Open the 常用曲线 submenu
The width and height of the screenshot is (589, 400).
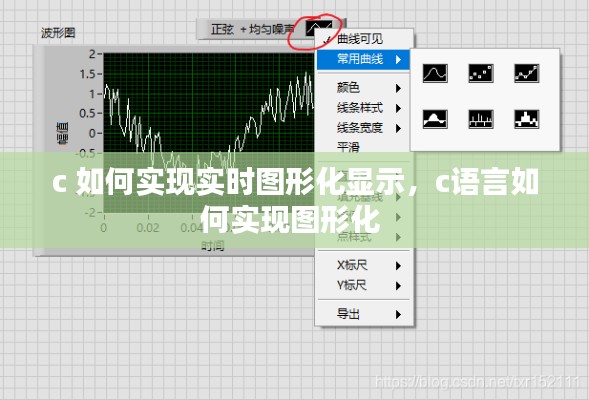364,59
